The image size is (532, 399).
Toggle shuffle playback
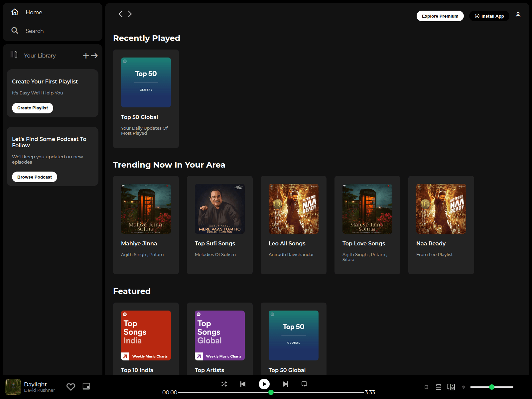pyautogui.click(x=224, y=384)
